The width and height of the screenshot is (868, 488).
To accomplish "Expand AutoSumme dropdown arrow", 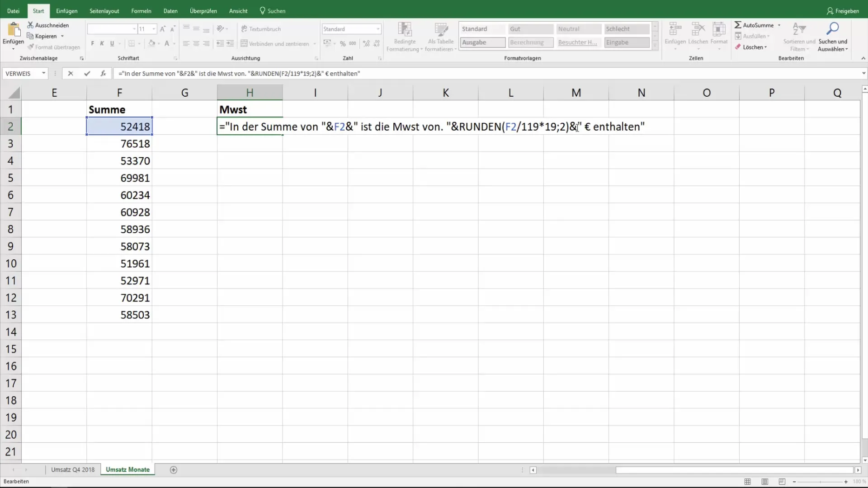I will click(x=779, y=25).
